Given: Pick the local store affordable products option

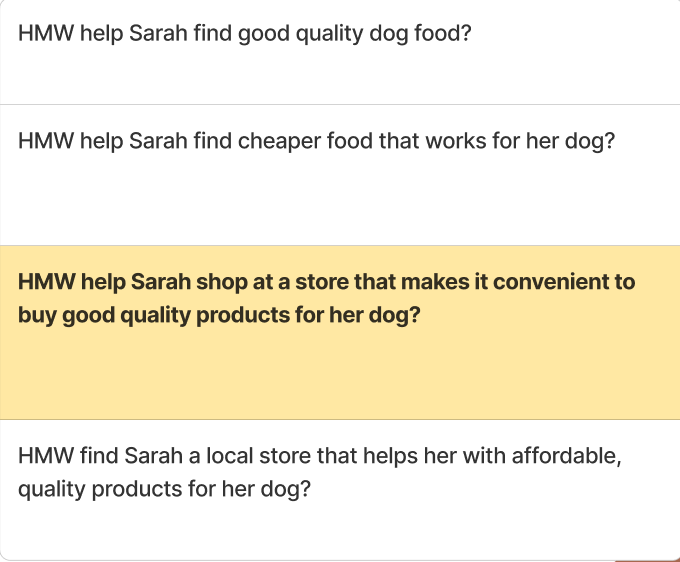Looking at the screenshot, I should click(x=340, y=490).
